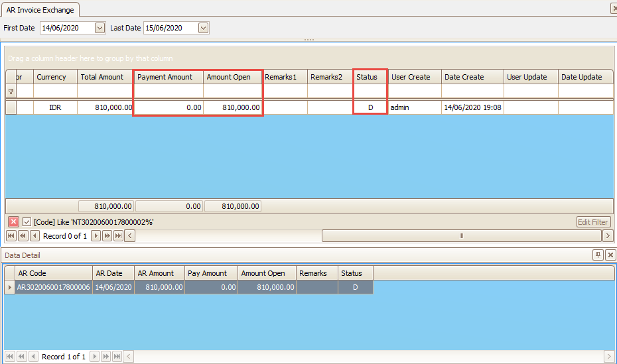Sort by Remarks2 column header
The height and width of the screenshot is (364, 617).
pos(330,77)
